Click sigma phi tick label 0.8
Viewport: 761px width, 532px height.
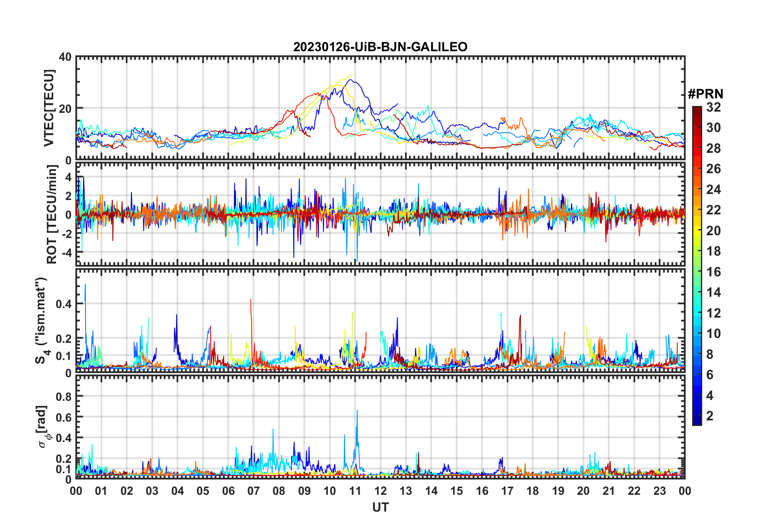[64, 397]
